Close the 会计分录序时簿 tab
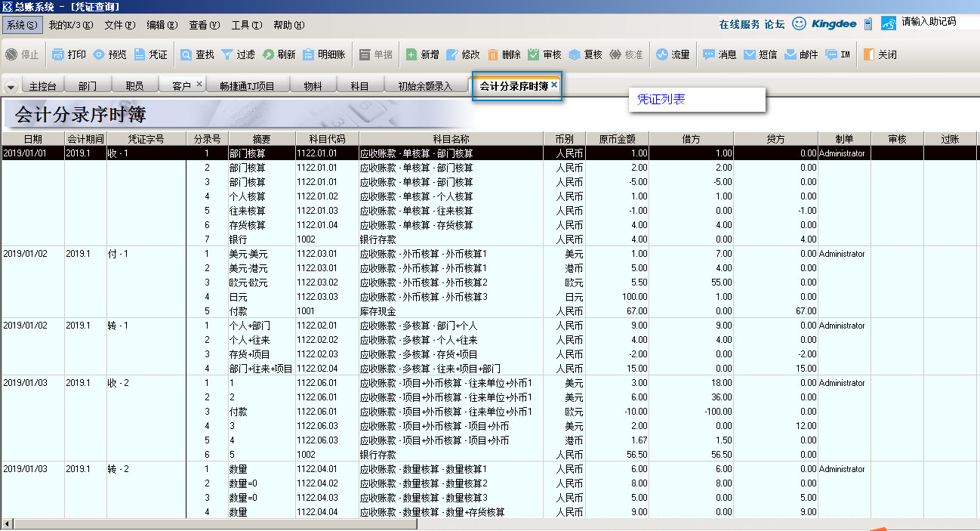 tap(554, 85)
